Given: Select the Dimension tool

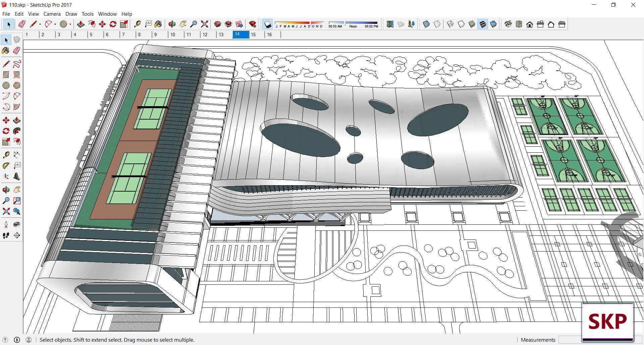Looking at the screenshot, I should tap(16, 155).
